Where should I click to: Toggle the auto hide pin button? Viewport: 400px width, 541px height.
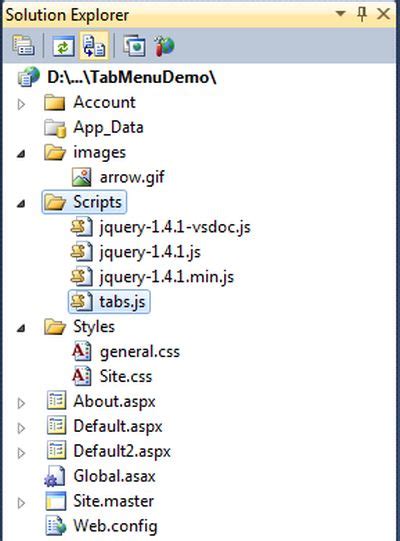(x=362, y=14)
